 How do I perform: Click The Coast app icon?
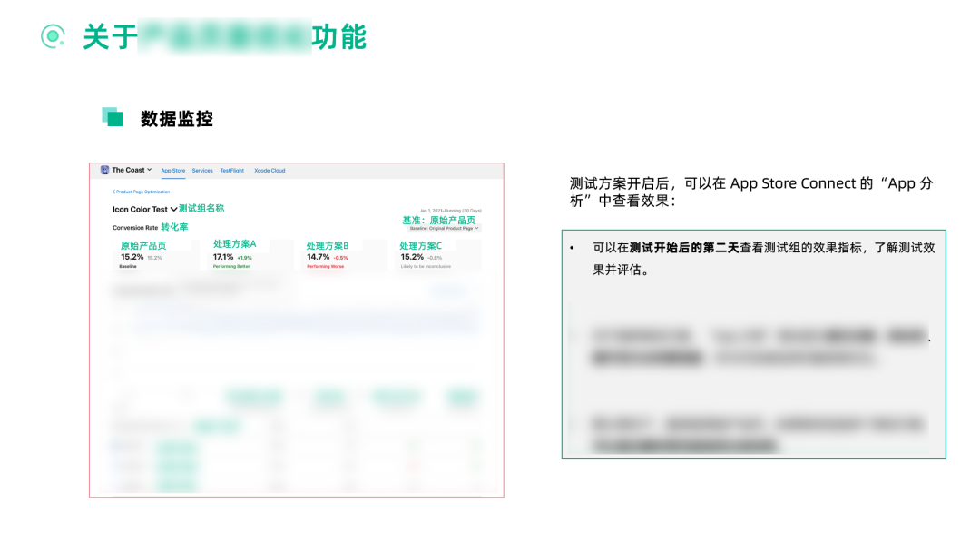(x=105, y=170)
